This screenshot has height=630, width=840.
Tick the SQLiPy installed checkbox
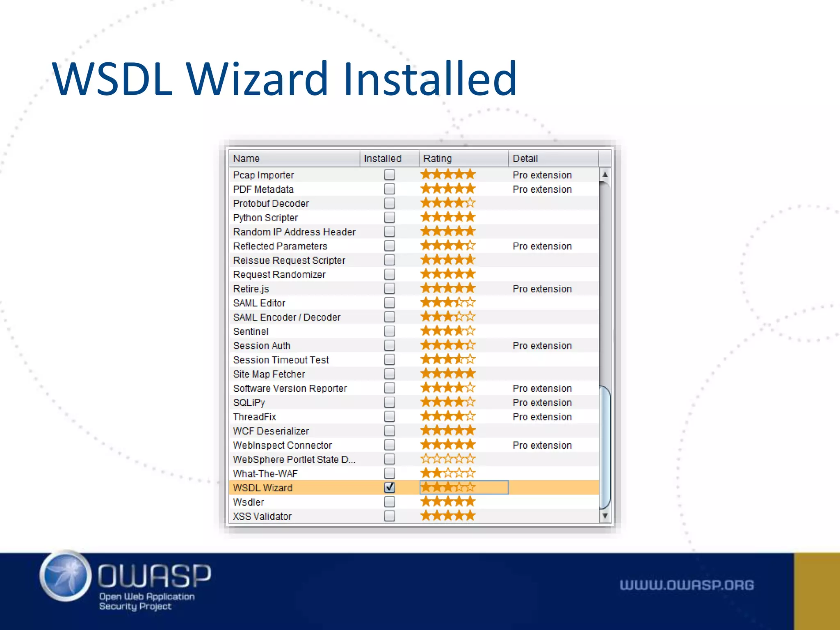tap(389, 402)
